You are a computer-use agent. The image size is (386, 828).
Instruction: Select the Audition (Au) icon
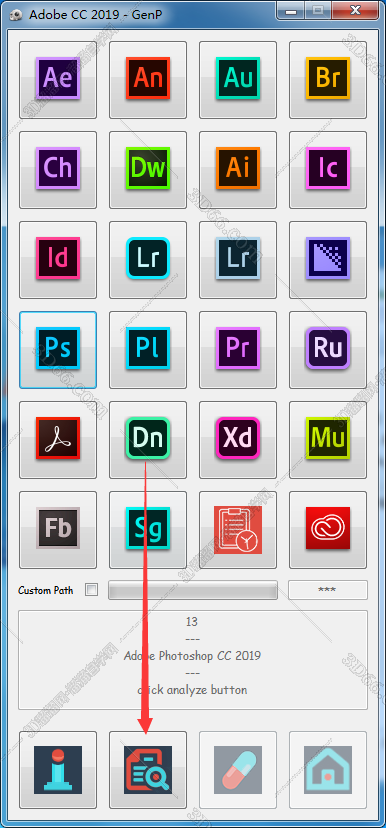238,80
